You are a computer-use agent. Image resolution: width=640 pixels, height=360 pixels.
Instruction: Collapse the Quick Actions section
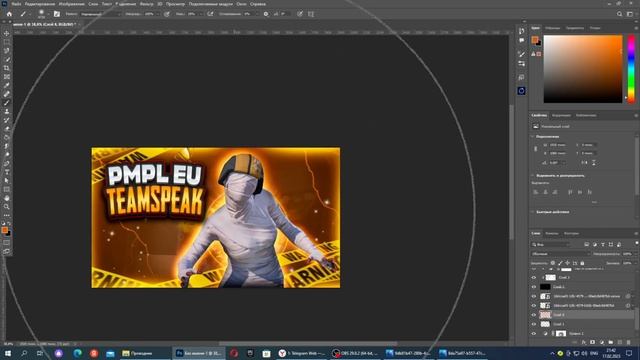pyautogui.click(x=533, y=212)
